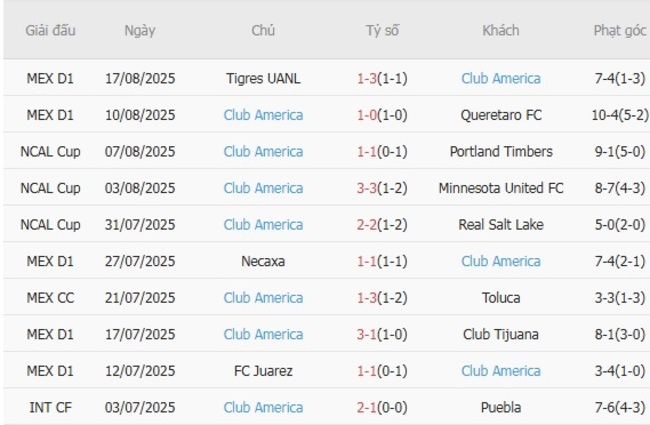Open the Tigres UANL team link
650x425 pixels.
(263, 78)
